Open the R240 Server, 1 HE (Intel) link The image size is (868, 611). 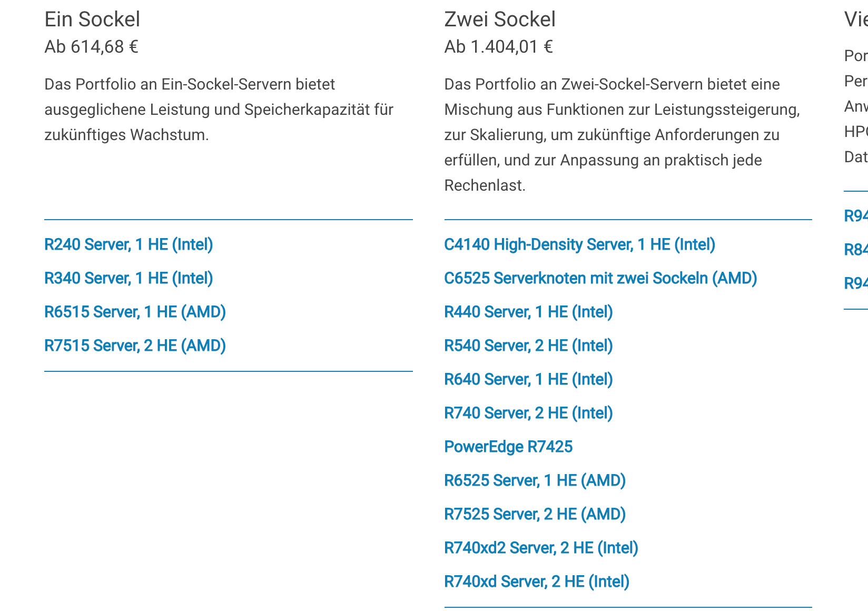(x=129, y=244)
